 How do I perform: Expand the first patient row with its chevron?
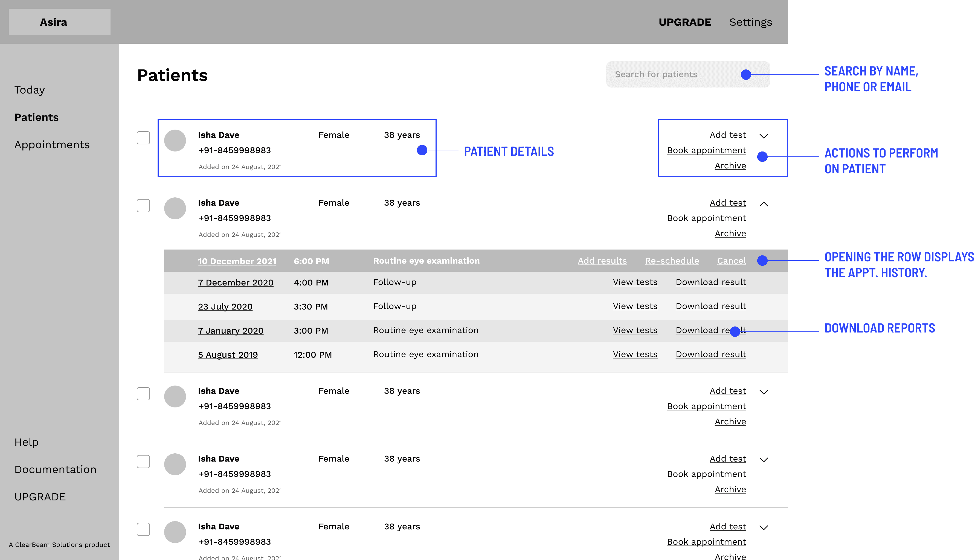tap(763, 136)
